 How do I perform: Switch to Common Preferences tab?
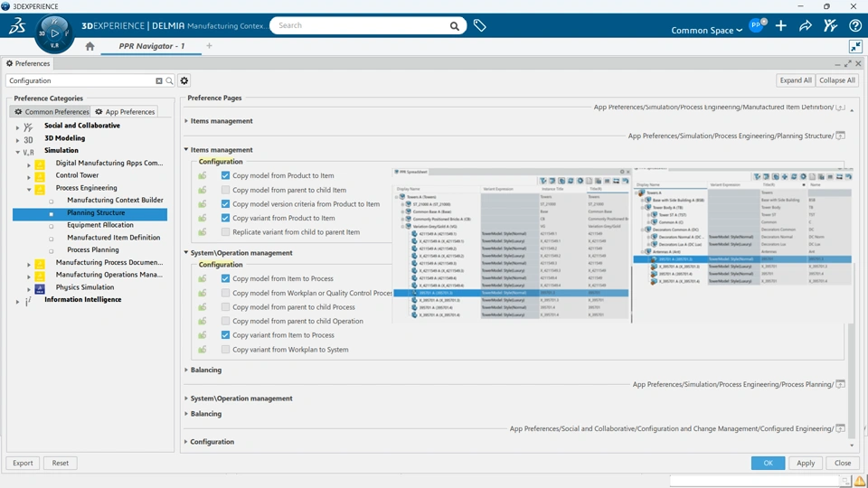52,112
